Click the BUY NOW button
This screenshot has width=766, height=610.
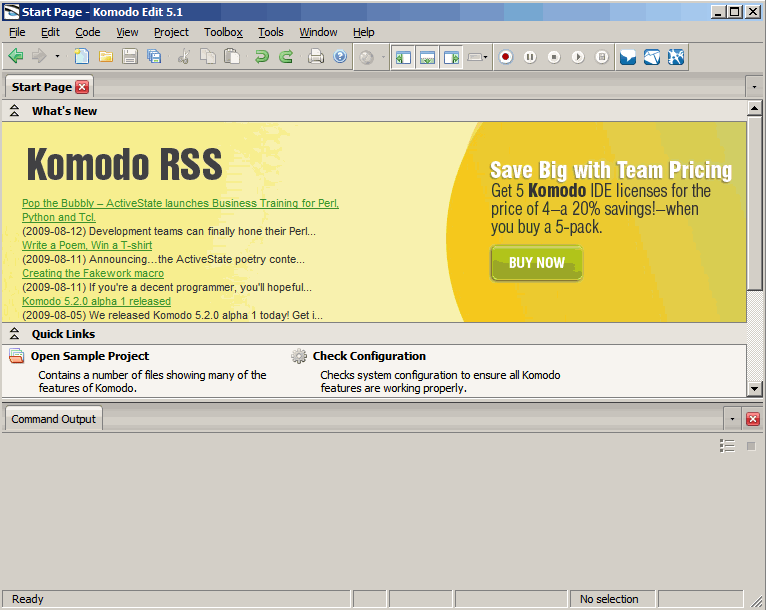(x=536, y=263)
